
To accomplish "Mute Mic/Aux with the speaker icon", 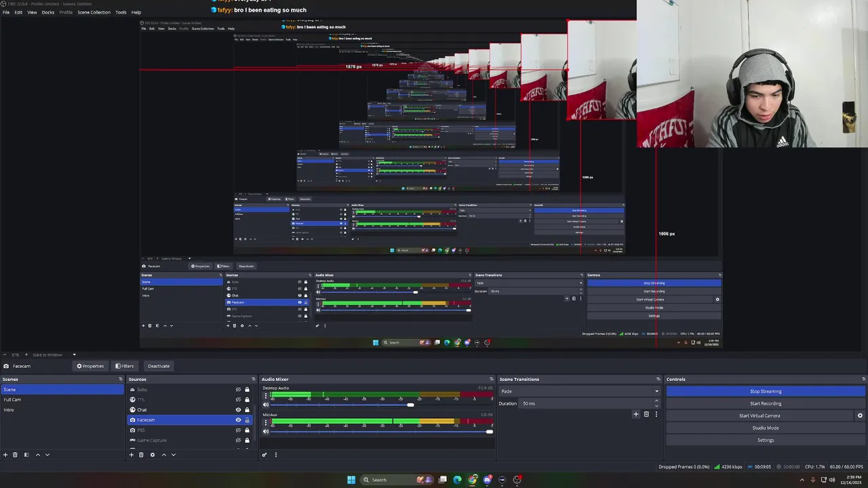I will (x=266, y=431).
